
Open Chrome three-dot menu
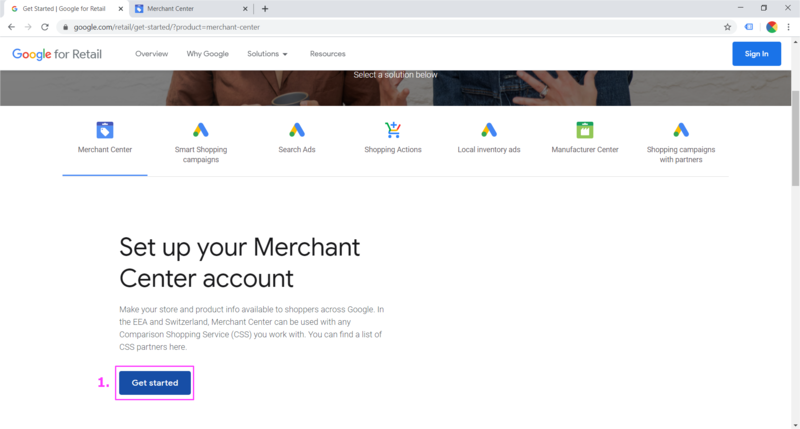click(788, 27)
